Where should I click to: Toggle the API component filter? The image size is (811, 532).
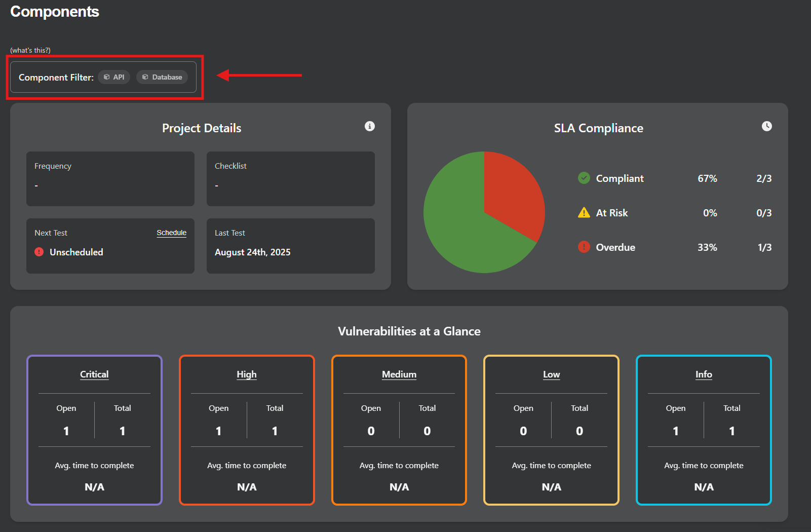(114, 77)
